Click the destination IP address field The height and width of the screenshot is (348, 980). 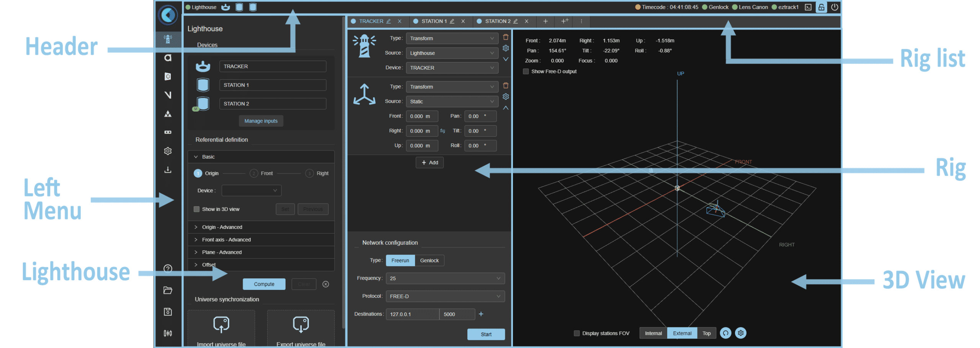(412, 314)
